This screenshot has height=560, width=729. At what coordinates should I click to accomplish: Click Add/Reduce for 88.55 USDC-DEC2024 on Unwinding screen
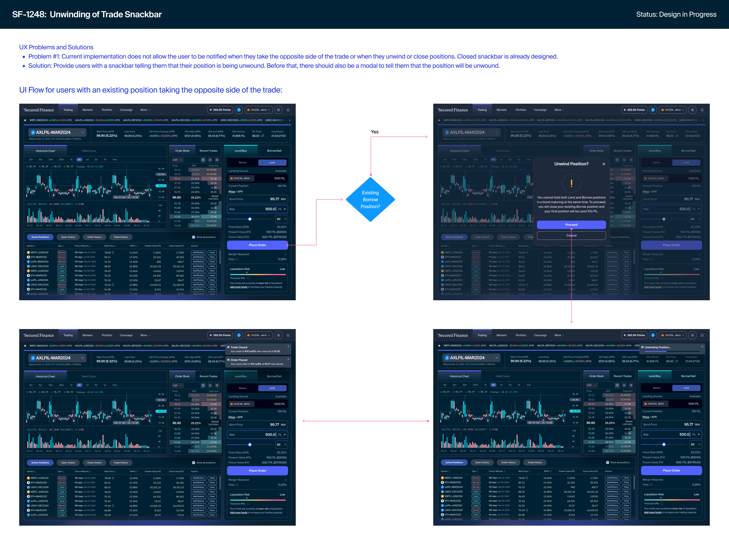(x=613, y=492)
